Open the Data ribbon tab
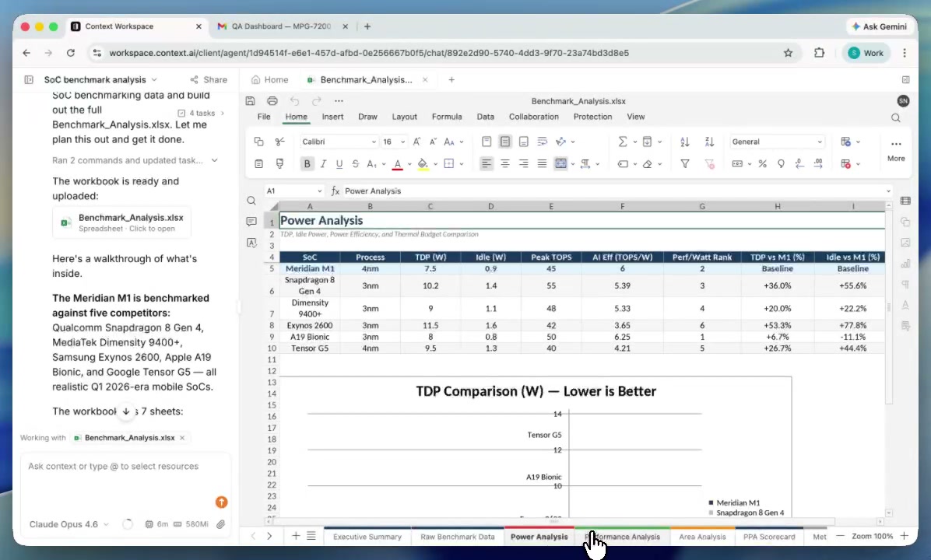This screenshot has width=931, height=560. click(485, 117)
